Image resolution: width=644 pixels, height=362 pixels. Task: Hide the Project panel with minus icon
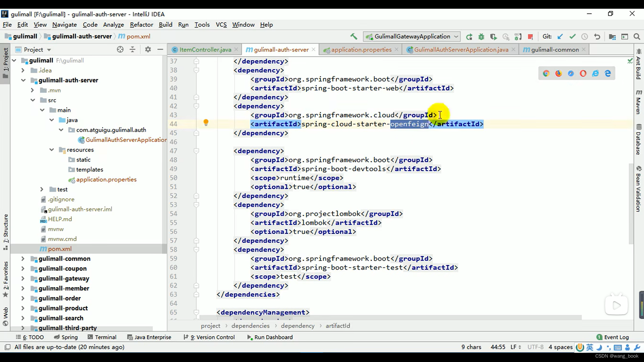(x=160, y=49)
